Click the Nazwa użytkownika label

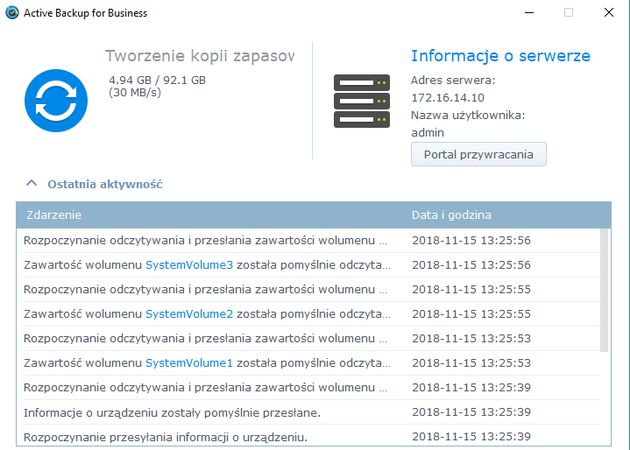(x=468, y=115)
